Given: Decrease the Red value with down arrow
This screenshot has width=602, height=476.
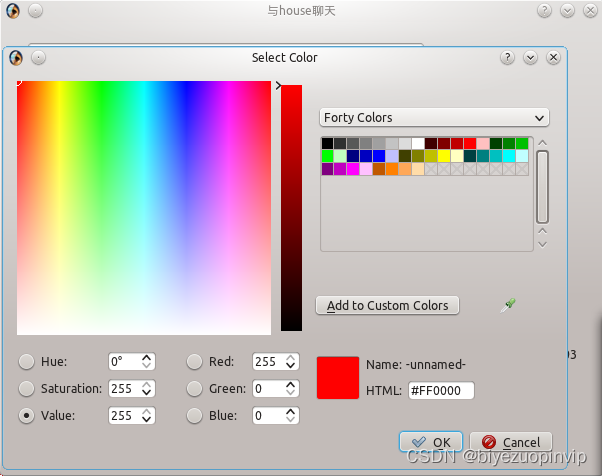Looking at the screenshot, I should pyautogui.click(x=291, y=366).
